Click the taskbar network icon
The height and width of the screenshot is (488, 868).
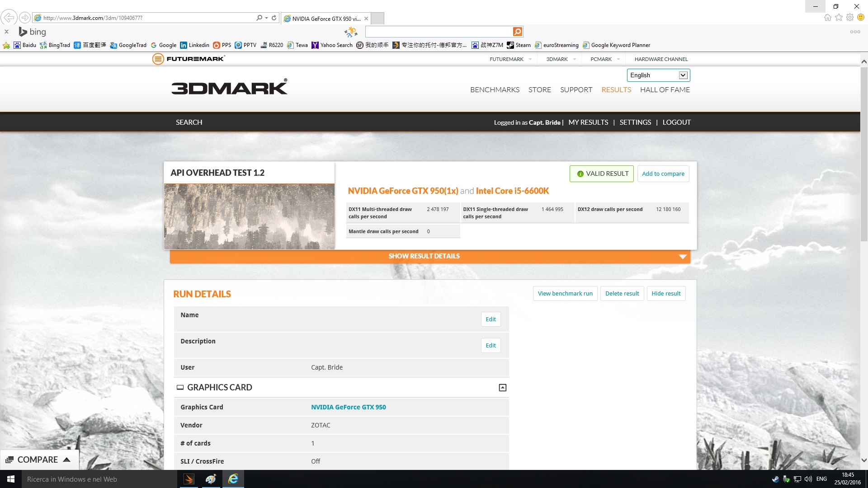pyautogui.click(x=797, y=479)
